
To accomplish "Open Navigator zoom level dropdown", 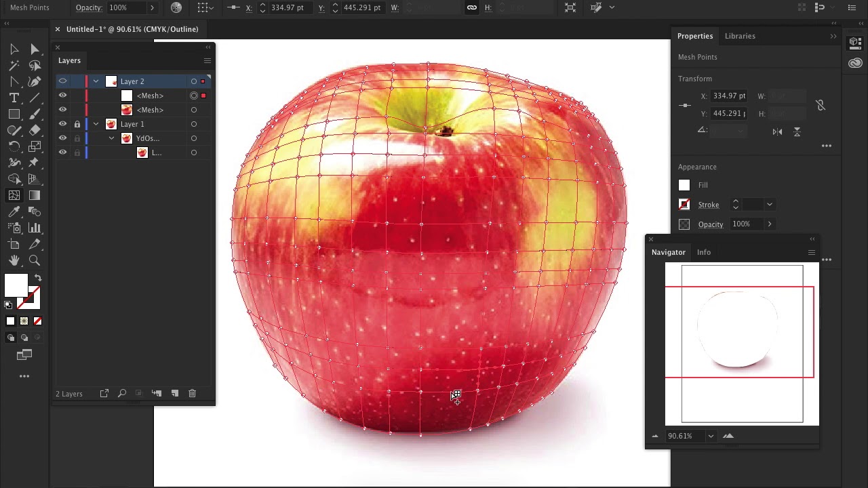I will pos(711,436).
